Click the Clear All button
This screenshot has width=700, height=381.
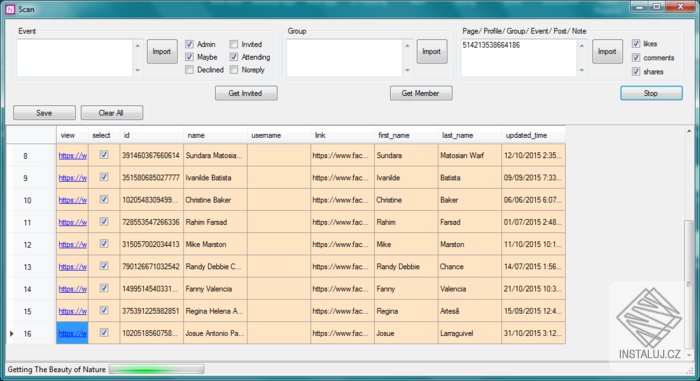pos(112,113)
